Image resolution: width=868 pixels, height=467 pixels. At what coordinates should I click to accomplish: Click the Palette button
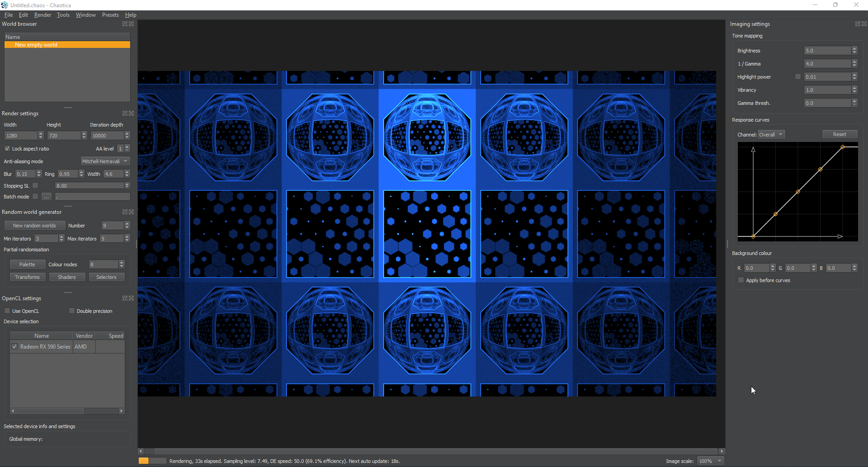[27, 264]
